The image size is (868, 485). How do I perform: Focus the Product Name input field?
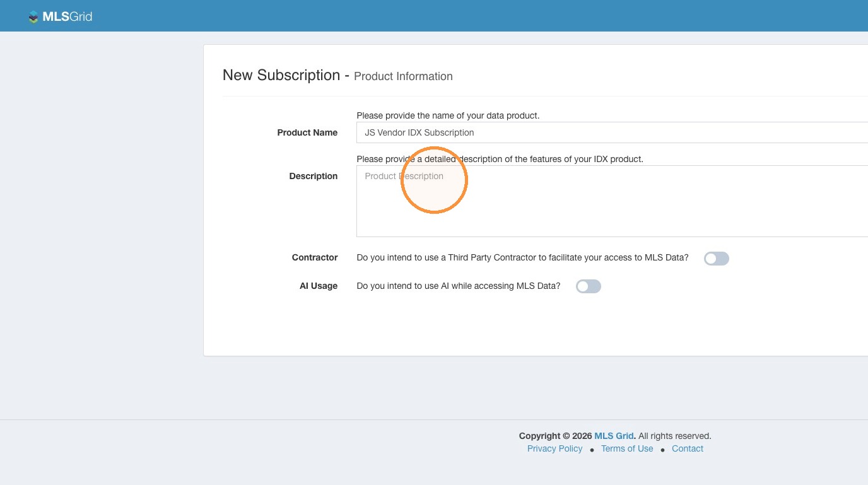point(612,132)
